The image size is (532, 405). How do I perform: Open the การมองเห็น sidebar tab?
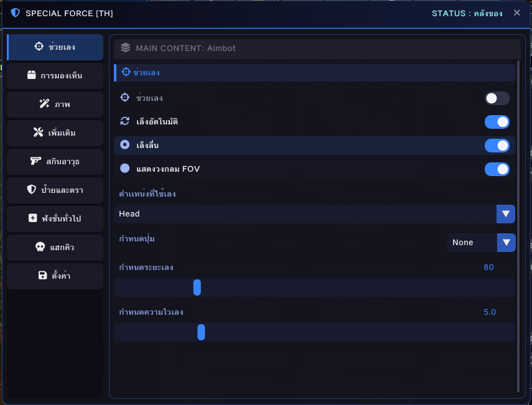pos(55,76)
